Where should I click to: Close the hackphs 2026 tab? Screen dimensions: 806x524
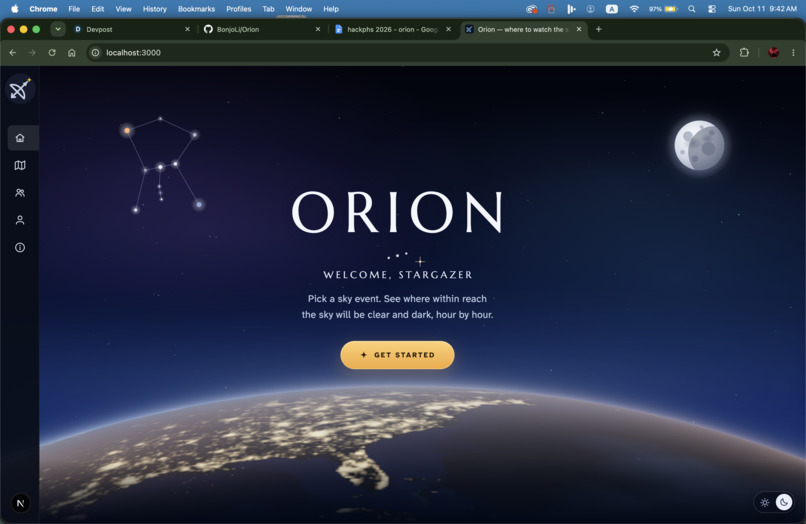(448, 29)
